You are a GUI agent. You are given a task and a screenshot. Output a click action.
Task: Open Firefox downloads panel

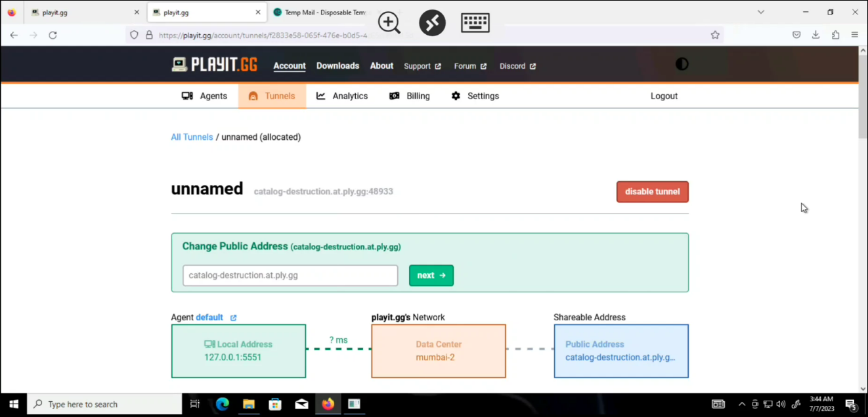click(815, 35)
